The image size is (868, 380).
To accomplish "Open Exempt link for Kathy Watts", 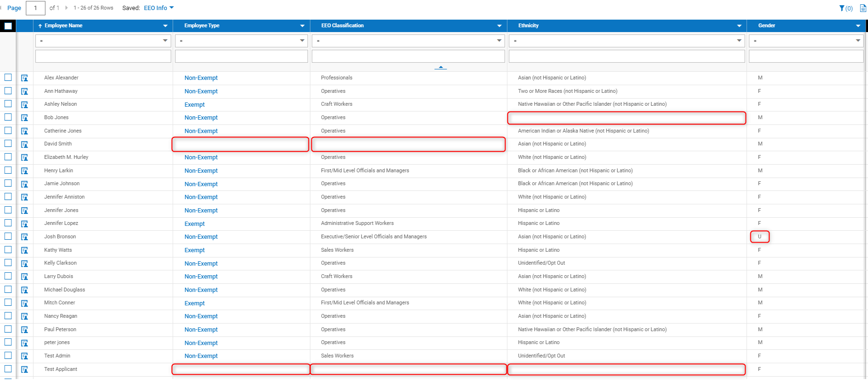I will click(x=195, y=250).
